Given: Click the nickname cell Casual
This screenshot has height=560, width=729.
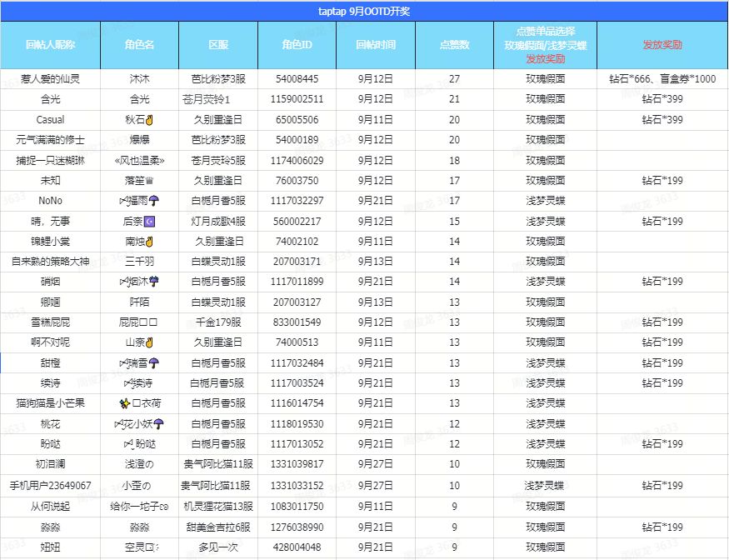Looking at the screenshot, I should 50,119.
